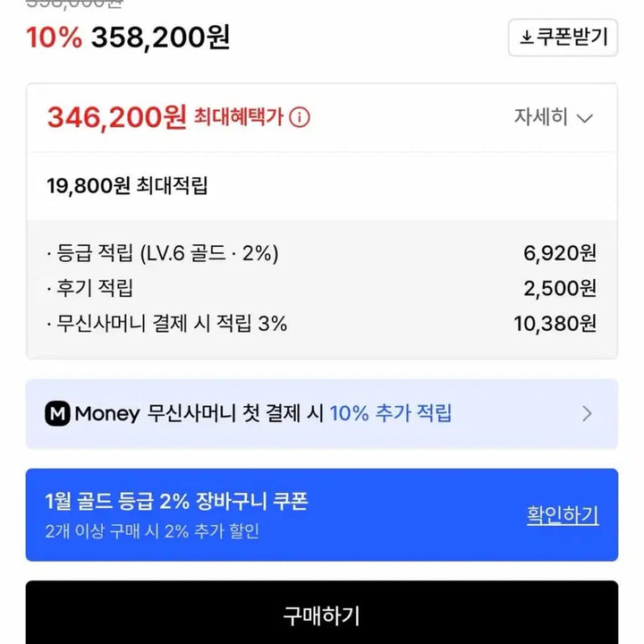Viewport: 644px width, 644px height.
Task: Tap the 358,200원 sale price
Action: coord(161,38)
